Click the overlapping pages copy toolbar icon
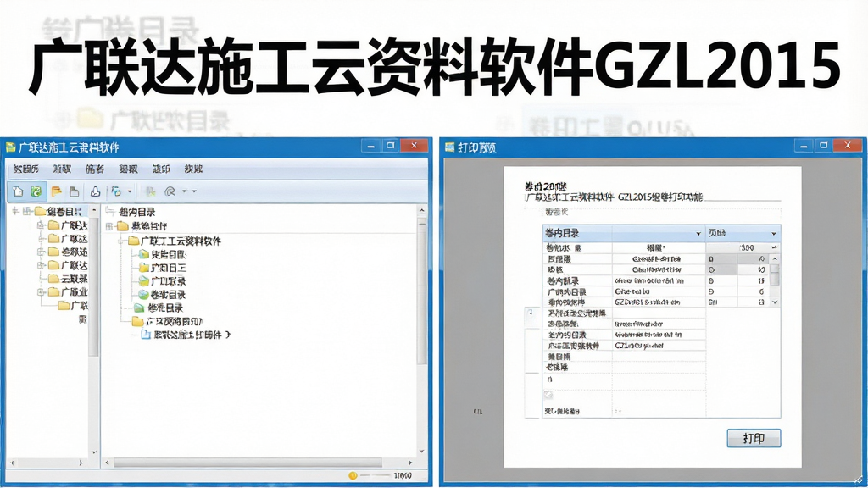The width and height of the screenshot is (868, 488). tap(116, 191)
